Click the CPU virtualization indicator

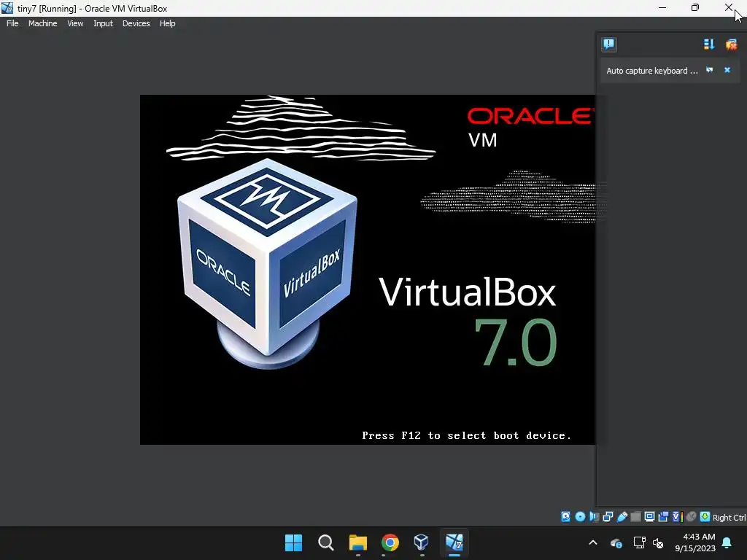pos(678,517)
